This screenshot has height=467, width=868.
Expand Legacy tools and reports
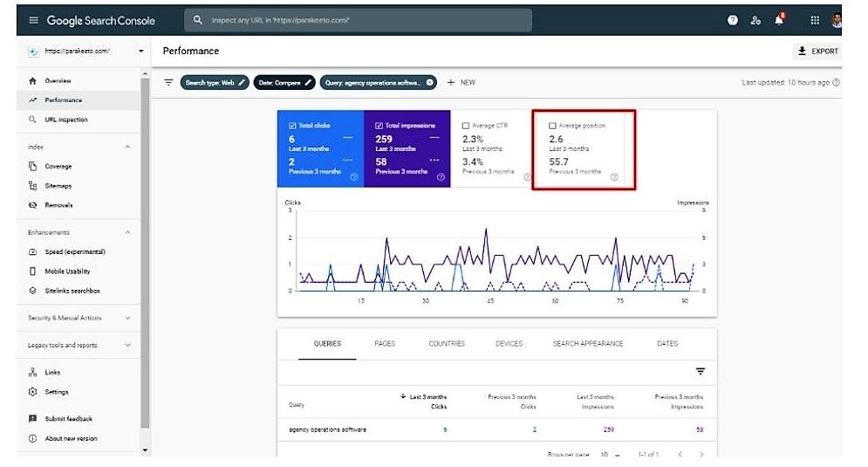tap(128, 345)
